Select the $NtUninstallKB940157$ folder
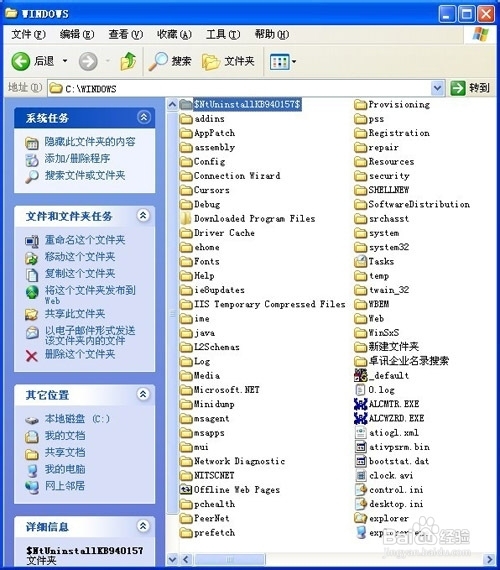 (x=240, y=105)
